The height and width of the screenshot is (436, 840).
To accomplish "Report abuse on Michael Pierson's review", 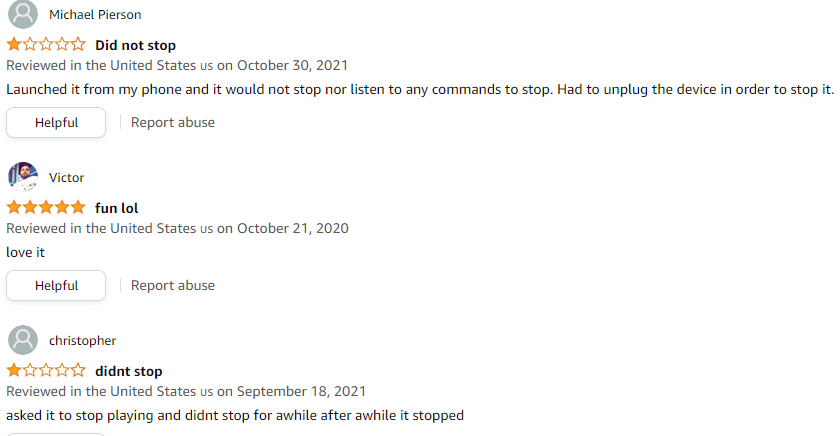I will click(172, 123).
